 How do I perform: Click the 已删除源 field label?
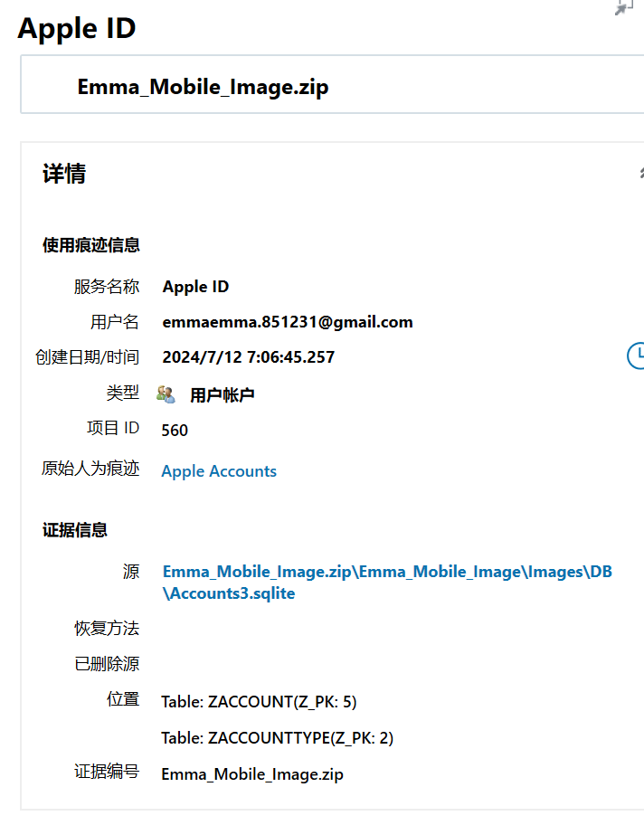tap(107, 663)
